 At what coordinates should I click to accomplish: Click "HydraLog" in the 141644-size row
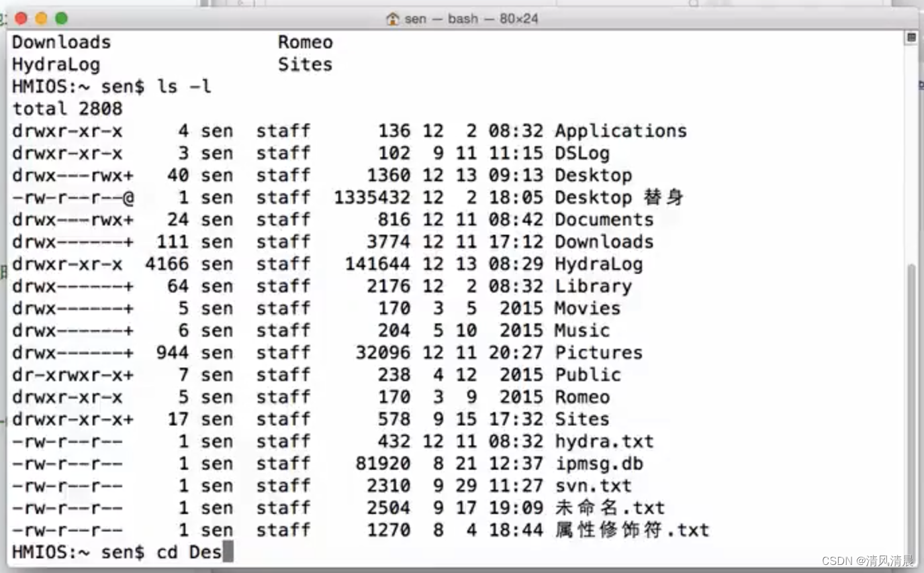coord(598,264)
